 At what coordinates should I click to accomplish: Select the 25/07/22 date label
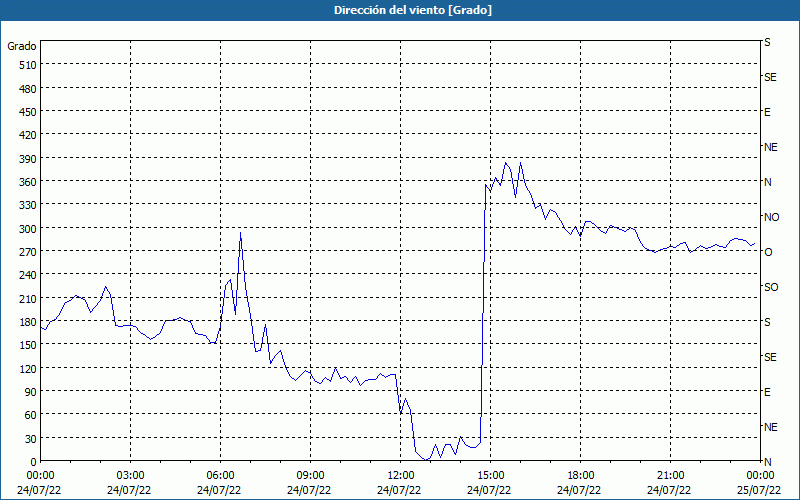[x=759, y=490]
